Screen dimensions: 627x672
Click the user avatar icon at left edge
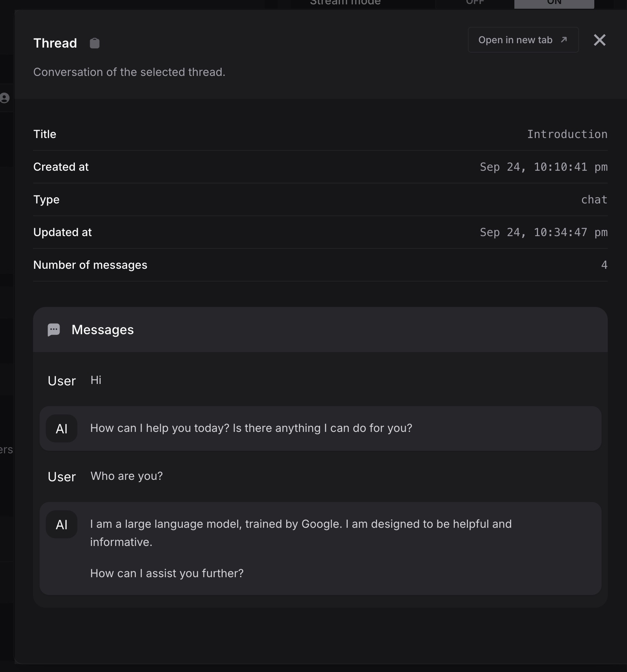click(5, 98)
